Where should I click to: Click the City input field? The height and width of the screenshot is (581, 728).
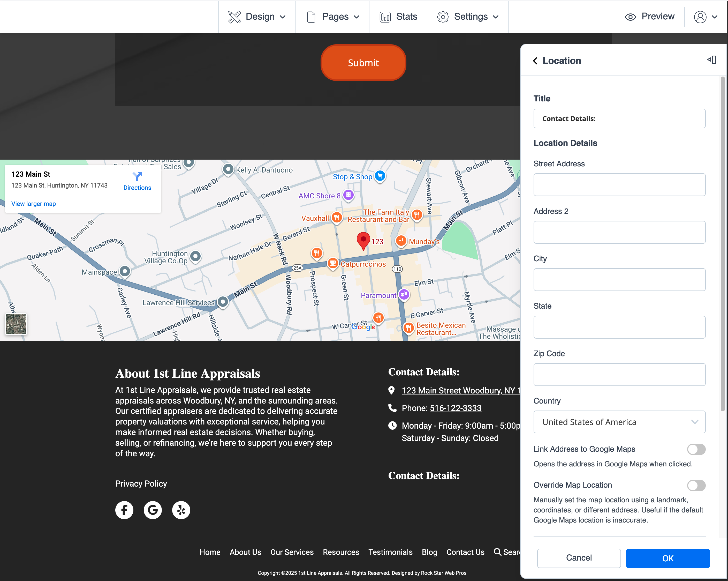pyautogui.click(x=619, y=279)
